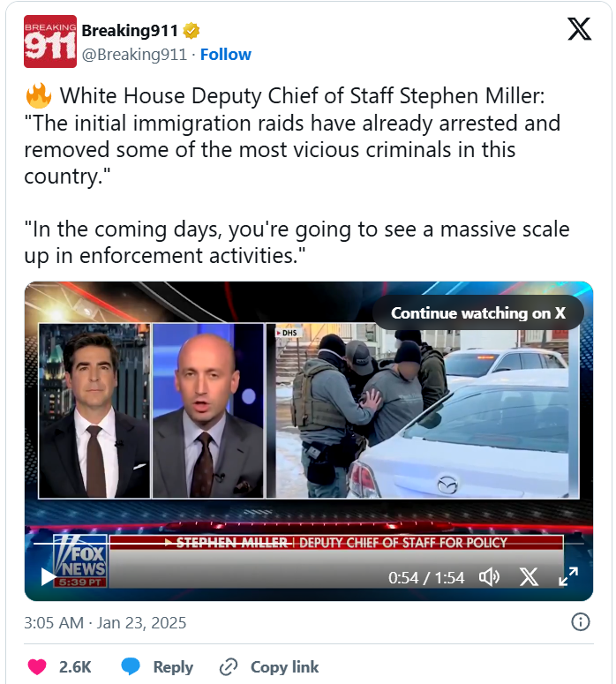Click the 2.6K likes count

tap(75, 667)
